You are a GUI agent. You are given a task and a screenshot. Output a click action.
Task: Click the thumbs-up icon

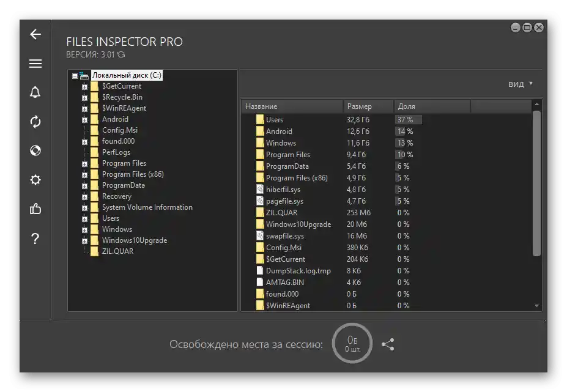[x=35, y=209]
